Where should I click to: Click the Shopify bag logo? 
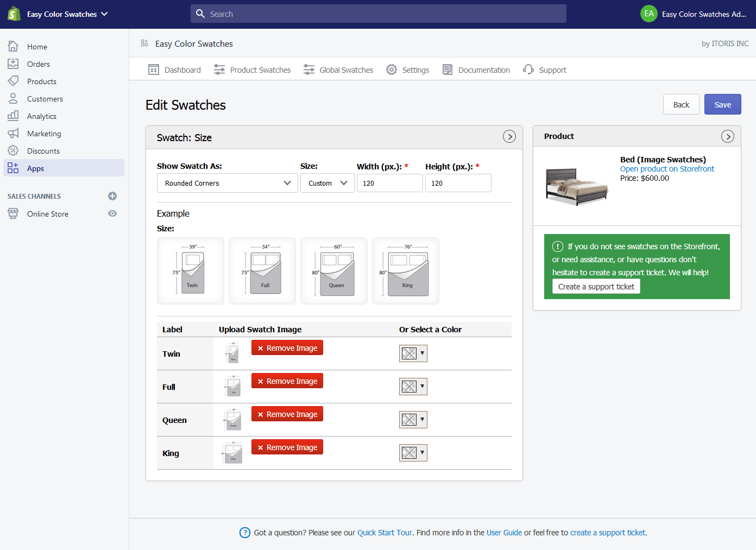pos(14,14)
